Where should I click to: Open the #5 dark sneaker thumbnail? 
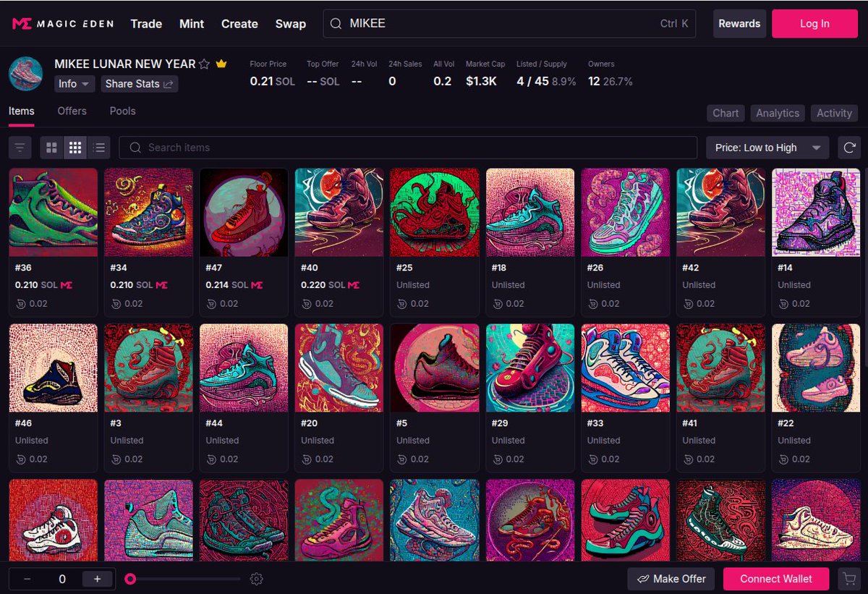click(435, 368)
